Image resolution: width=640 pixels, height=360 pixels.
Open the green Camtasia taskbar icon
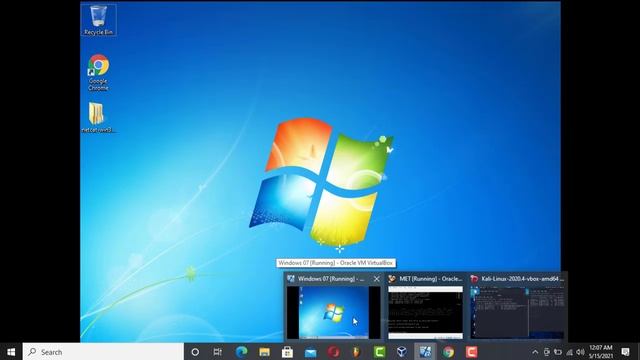pyautogui.click(x=379, y=352)
